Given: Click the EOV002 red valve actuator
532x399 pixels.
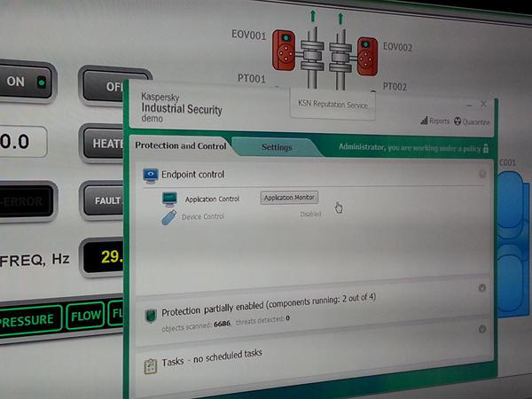Looking at the screenshot, I should (x=367, y=57).
